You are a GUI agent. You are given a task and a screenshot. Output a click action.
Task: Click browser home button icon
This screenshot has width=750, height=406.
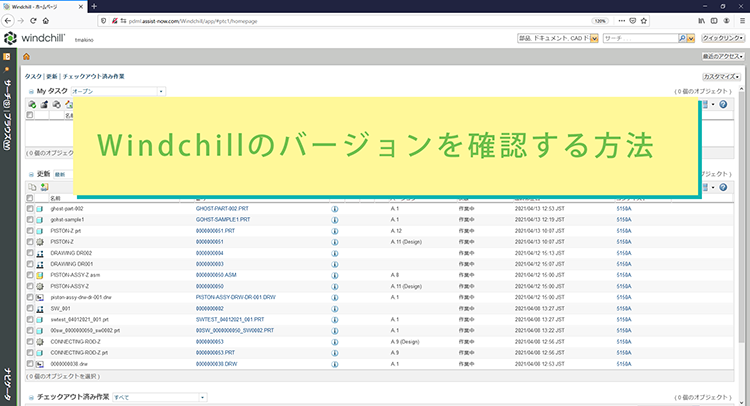coord(46,21)
